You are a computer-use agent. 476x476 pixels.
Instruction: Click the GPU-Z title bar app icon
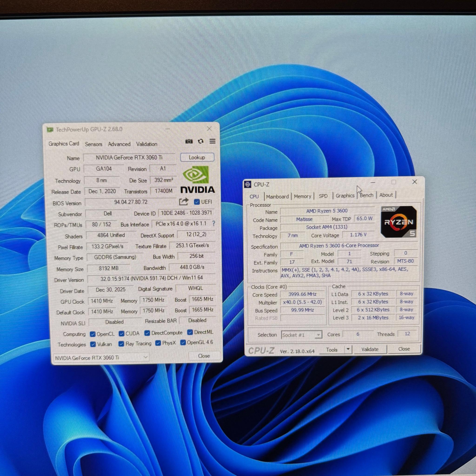click(50, 130)
